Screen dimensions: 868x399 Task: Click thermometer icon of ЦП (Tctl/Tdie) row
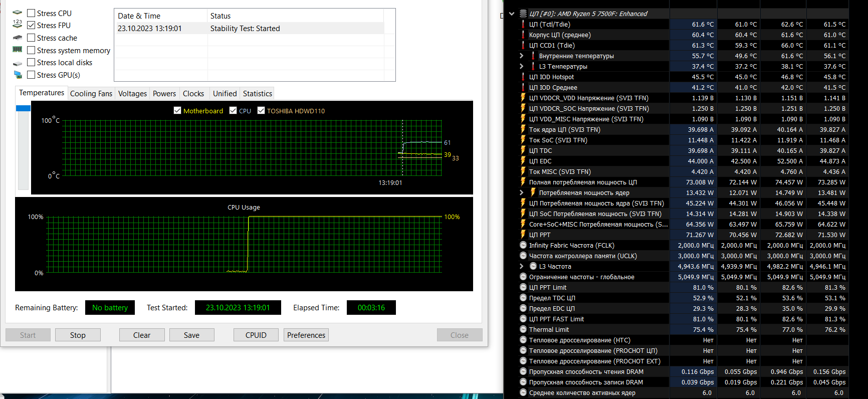coord(523,24)
